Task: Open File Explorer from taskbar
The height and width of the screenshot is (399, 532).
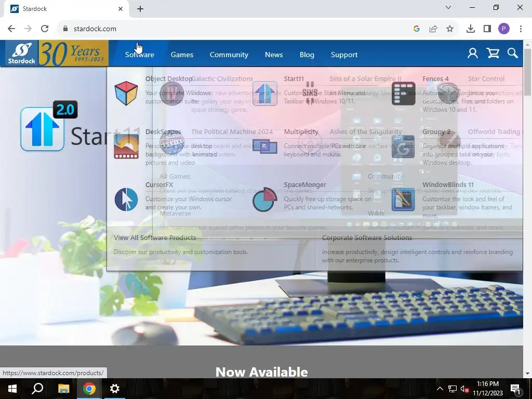Action: [x=63, y=389]
